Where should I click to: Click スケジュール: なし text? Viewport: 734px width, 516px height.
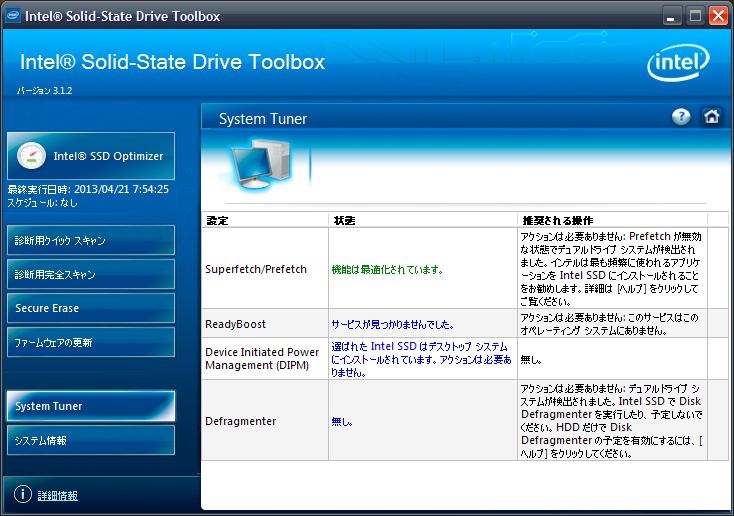pos(43,203)
